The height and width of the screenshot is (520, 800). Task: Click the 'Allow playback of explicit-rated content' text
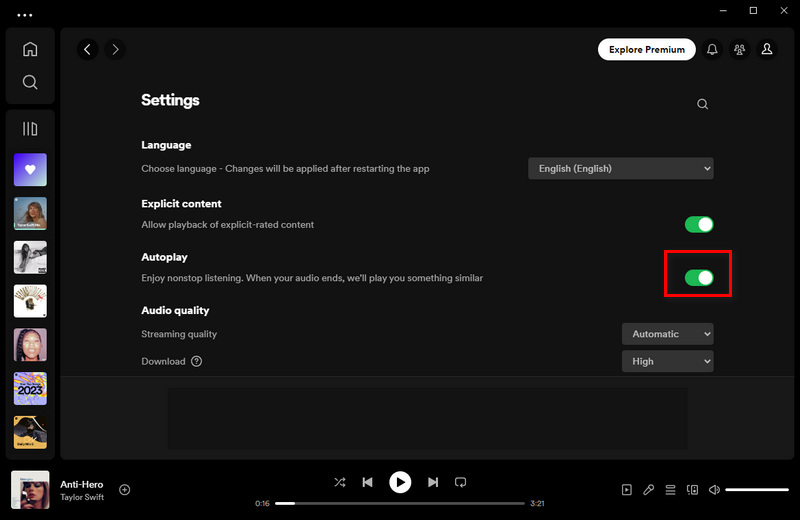(x=228, y=225)
